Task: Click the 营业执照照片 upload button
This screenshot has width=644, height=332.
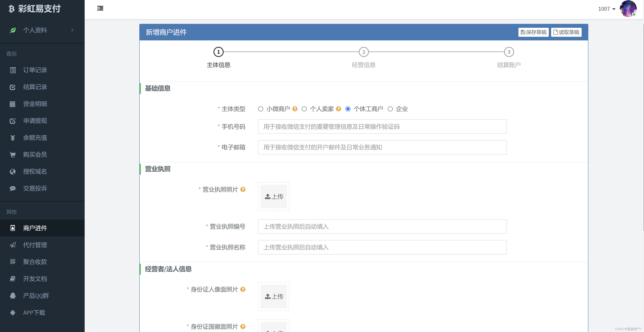Action: tap(274, 196)
